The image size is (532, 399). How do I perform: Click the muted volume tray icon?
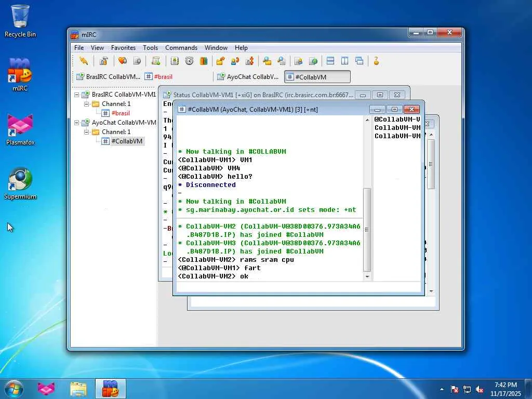point(480,390)
